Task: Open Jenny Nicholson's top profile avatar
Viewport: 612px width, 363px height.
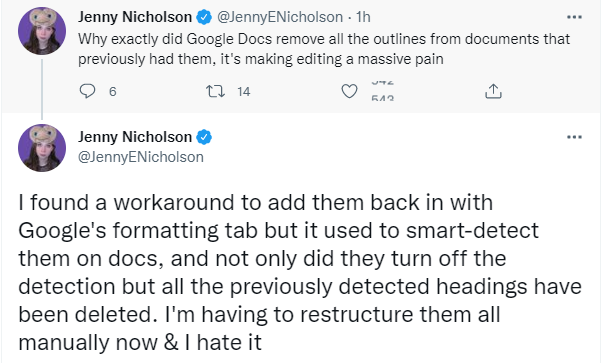Action: point(42,30)
